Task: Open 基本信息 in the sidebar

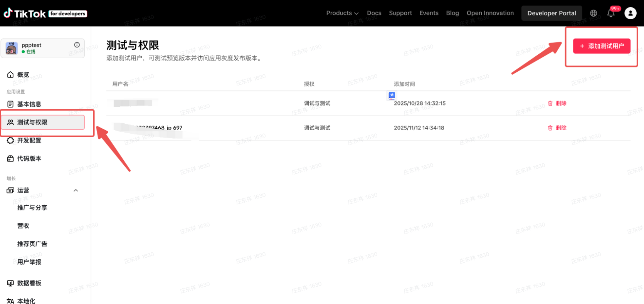Action: (29, 104)
